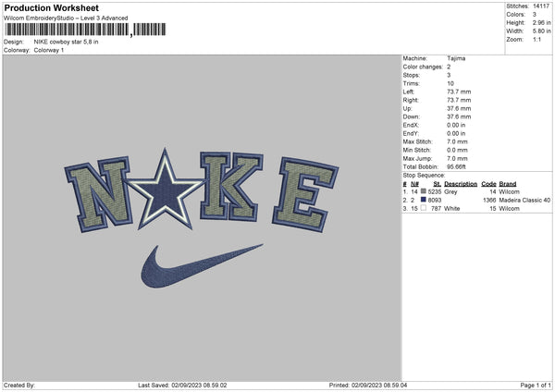The width and height of the screenshot is (555, 392).
Task: Click the Width value 5.80 in
Action: (541, 31)
